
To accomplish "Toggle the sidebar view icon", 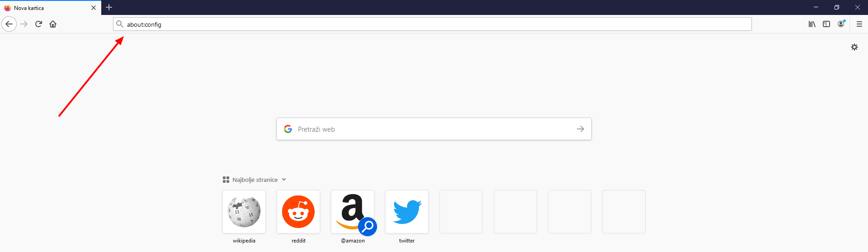I will (826, 24).
